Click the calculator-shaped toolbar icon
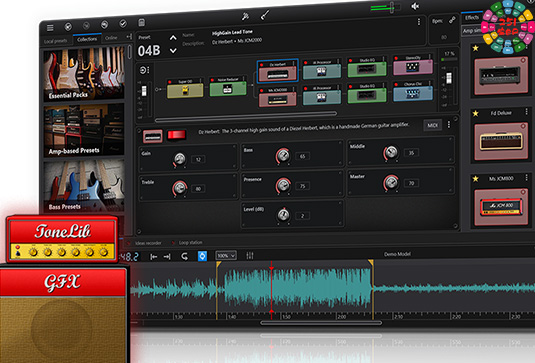This screenshot has height=363, width=535. point(141,23)
